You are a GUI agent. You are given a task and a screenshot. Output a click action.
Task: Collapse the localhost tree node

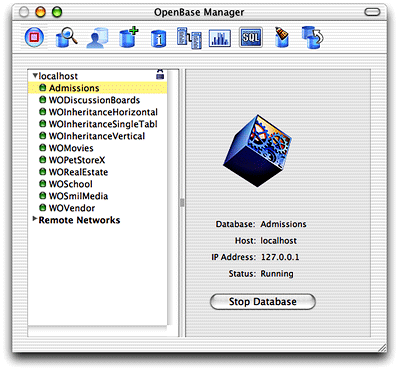(35, 76)
